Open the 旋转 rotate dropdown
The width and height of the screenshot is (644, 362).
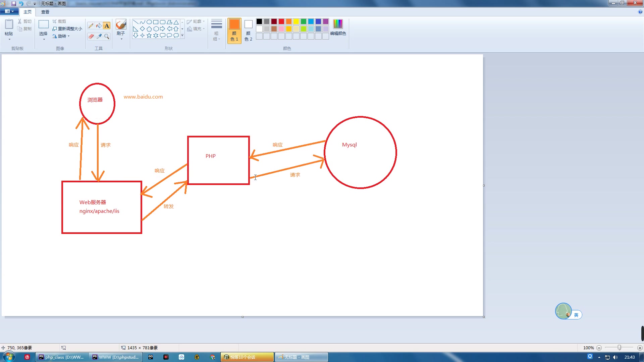[x=61, y=36]
